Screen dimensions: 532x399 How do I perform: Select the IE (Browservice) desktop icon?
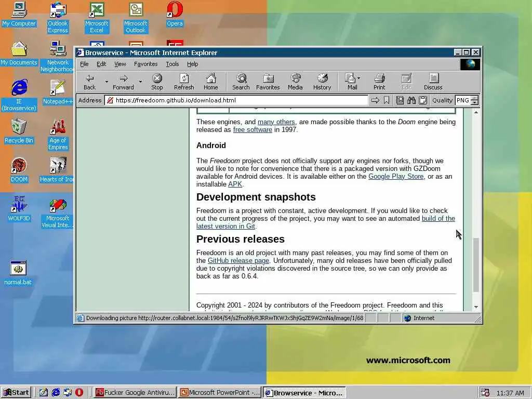[x=19, y=96]
